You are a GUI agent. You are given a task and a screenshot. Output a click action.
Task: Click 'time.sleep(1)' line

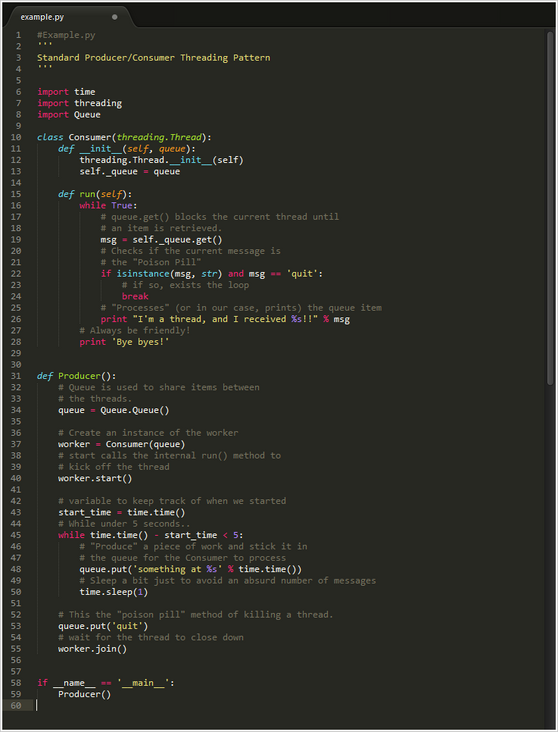point(114,592)
